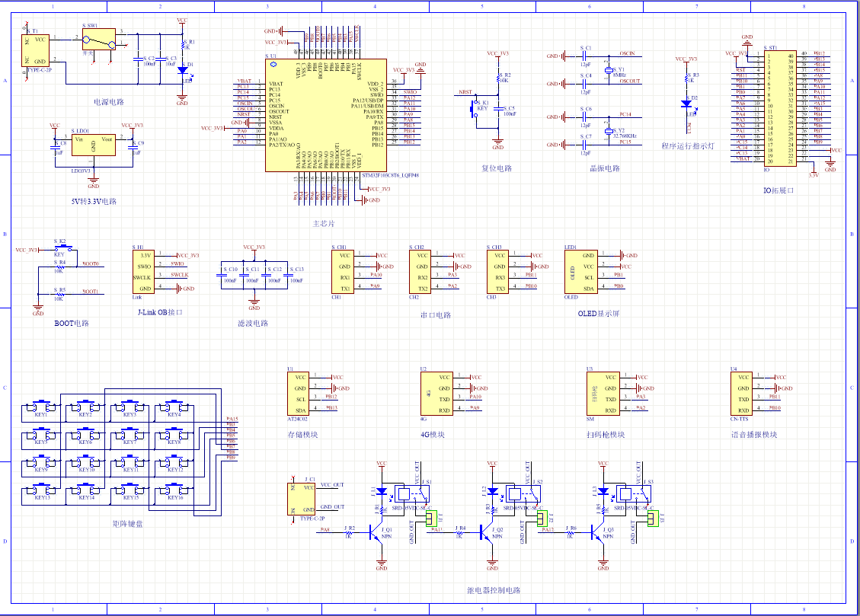Select the J_Q1 NPN transistor

tap(376, 533)
